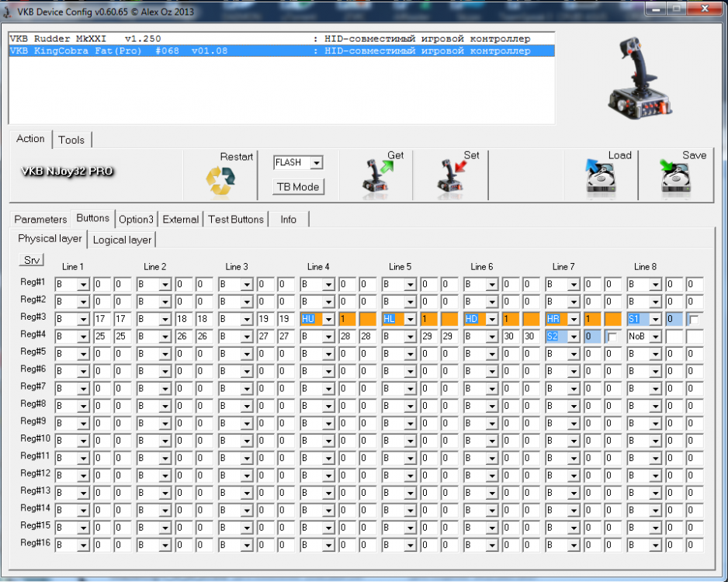Viewport: 728px width, 582px height.
Task: Click the Srv button
Action: [x=31, y=259]
